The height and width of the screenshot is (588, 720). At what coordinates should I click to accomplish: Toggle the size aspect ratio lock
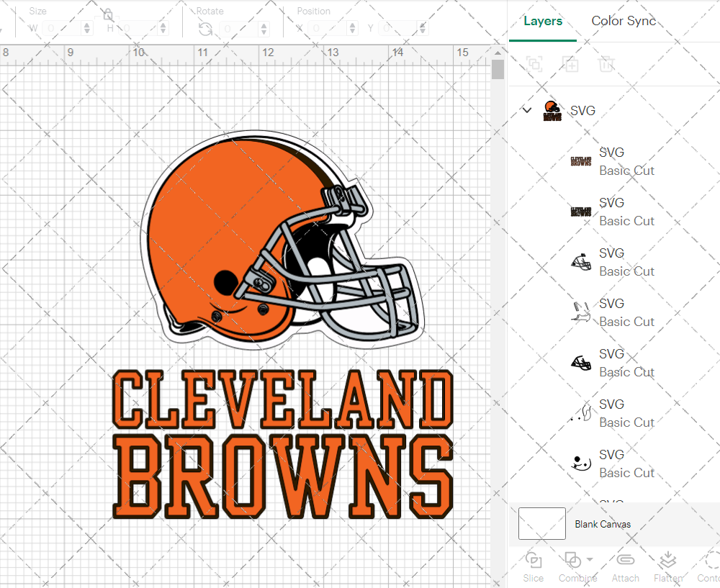[x=108, y=14]
